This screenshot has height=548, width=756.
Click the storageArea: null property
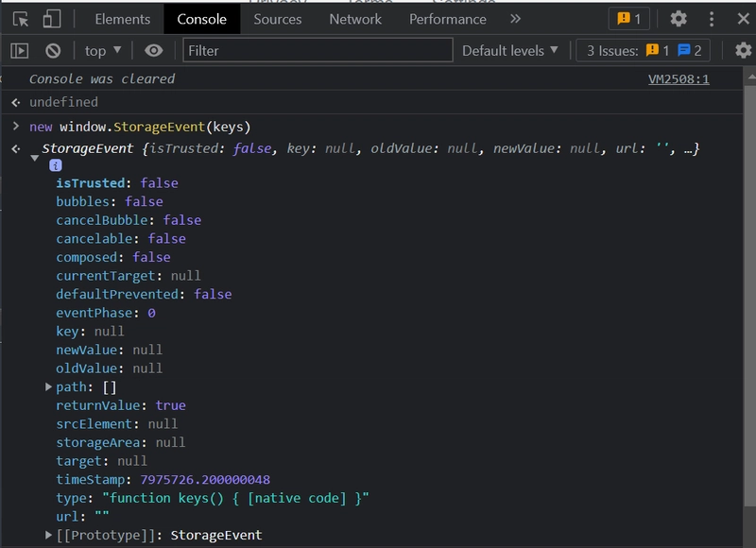[x=121, y=442]
